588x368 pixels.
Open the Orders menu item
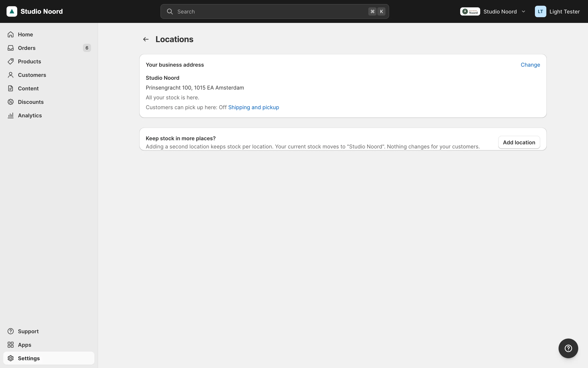tap(49, 48)
